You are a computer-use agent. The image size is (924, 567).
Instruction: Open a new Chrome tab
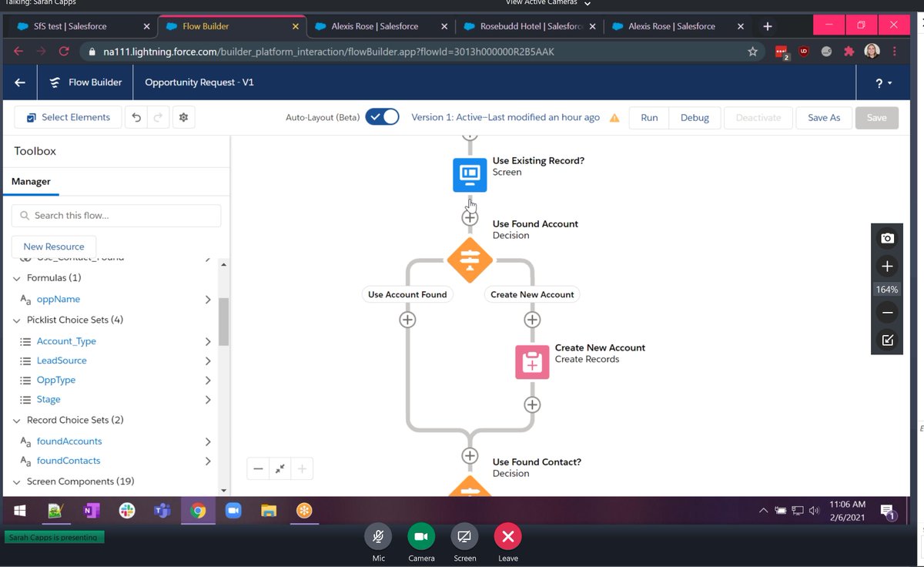coord(767,26)
